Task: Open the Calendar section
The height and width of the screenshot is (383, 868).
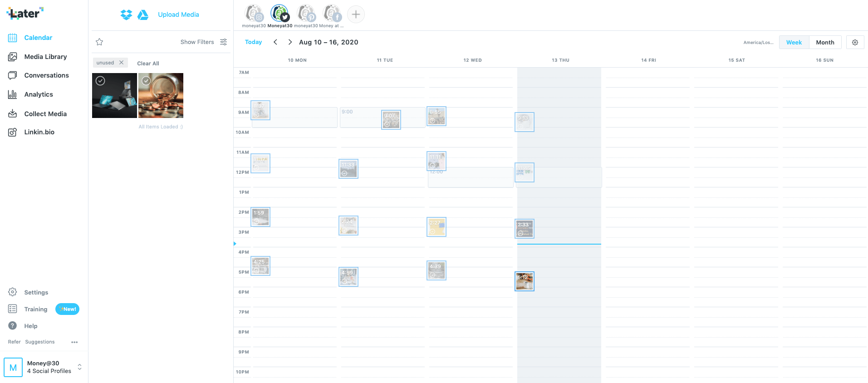Action: pyautogui.click(x=38, y=38)
